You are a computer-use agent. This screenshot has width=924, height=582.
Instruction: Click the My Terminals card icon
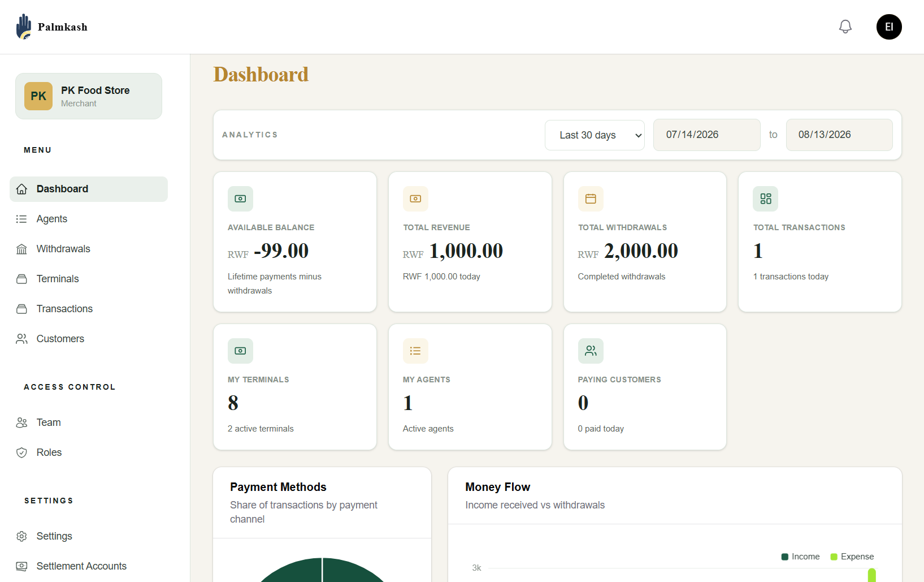240,351
